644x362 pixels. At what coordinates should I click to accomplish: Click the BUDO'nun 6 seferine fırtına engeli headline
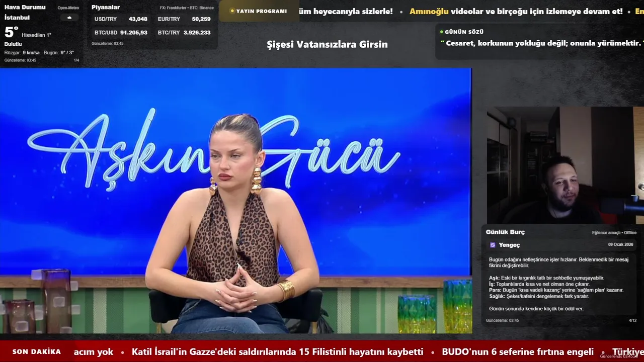pyautogui.click(x=518, y=352)
